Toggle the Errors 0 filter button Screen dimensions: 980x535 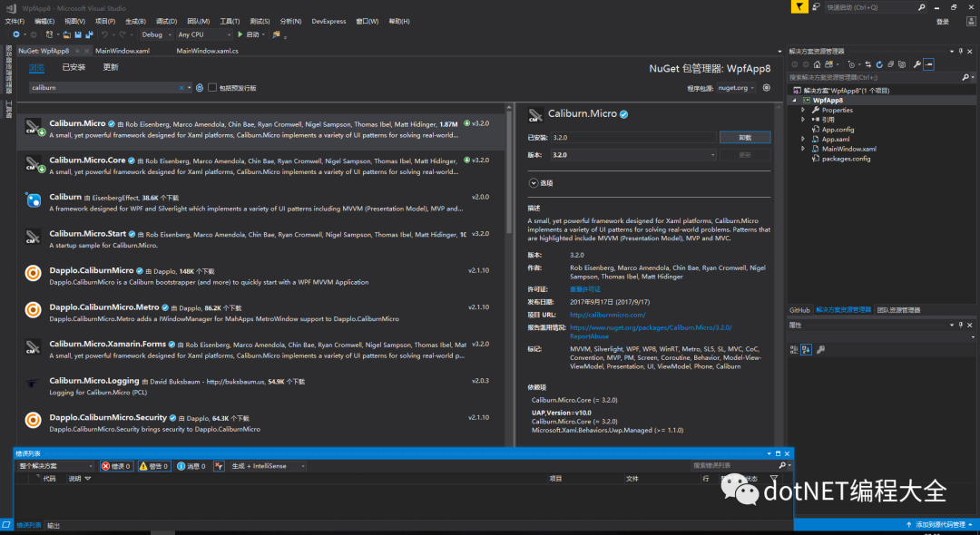[116, 466]
